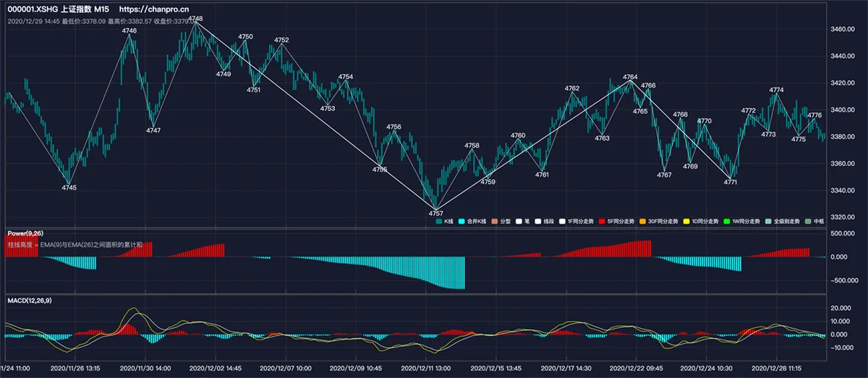This screenshot has width=868, height=378.
Task: Click the 3400.00 price axis label
Action: tap(844, 110)
